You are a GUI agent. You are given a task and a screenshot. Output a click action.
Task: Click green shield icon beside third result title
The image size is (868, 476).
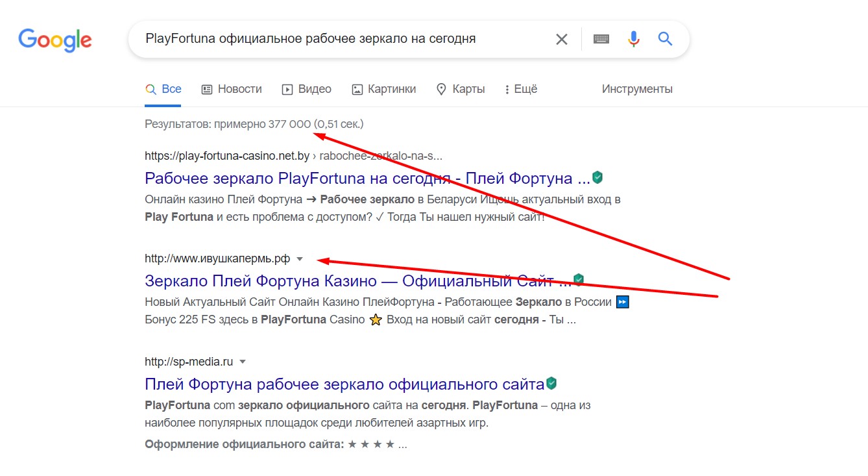[x=551, y=383]
